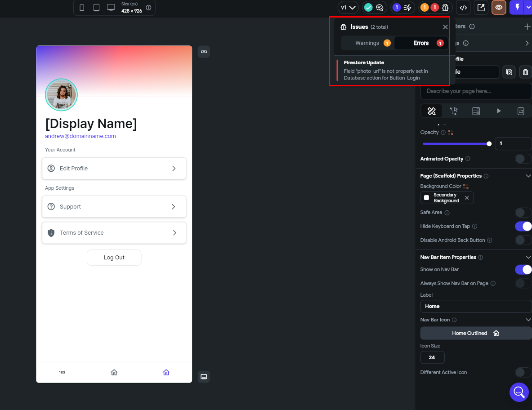The width and height of the screenshot is (532, 410).
Task: Click the Support row
Action: tap(114, 206)
